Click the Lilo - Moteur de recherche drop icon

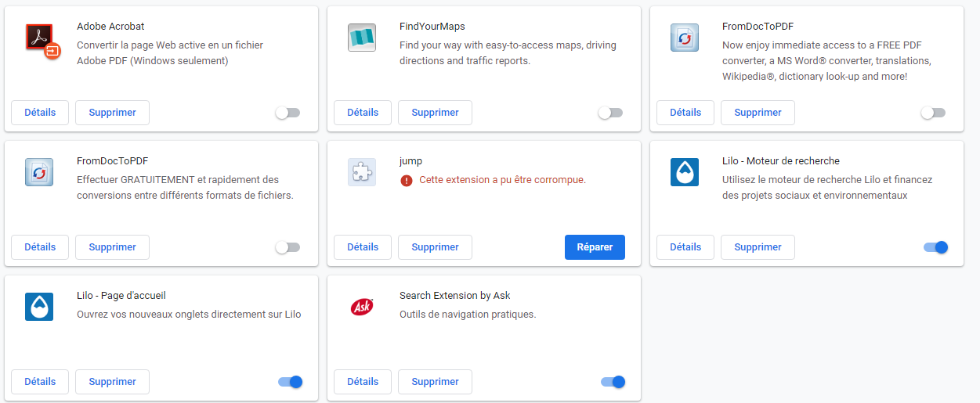(685, 172)
